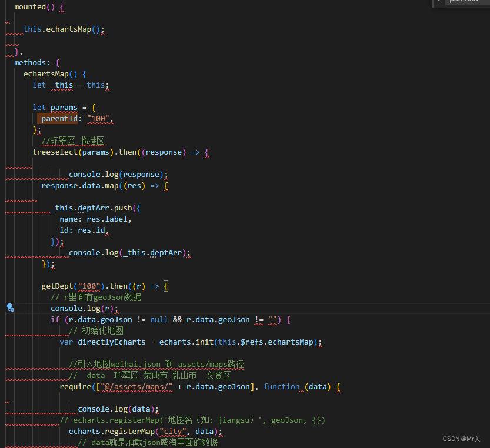This screenshot has width=490, height=448.
Task: Click 'echarts.registerMap("city", data);' line
Action: pyautogui.click(x=145, y=432)
